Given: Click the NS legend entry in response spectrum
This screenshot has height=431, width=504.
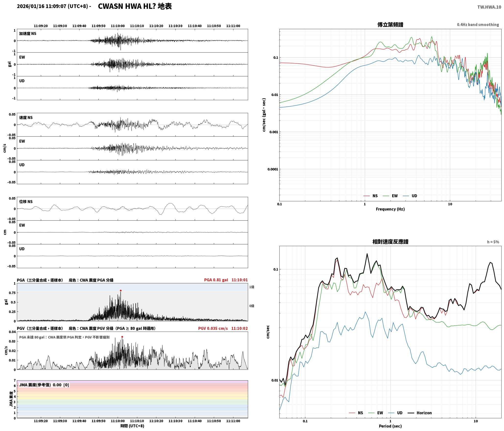Looking at the screenshot, I should (356, 413).
